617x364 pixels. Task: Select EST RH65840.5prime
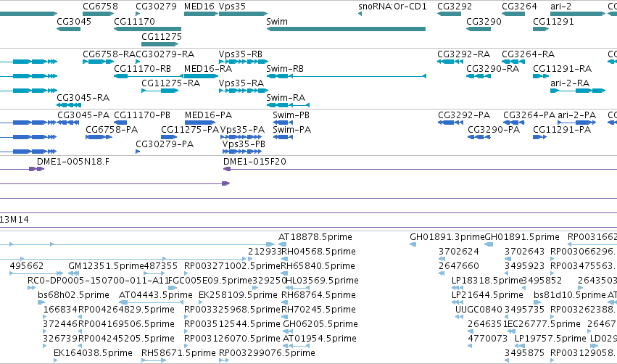click(284, 273)
